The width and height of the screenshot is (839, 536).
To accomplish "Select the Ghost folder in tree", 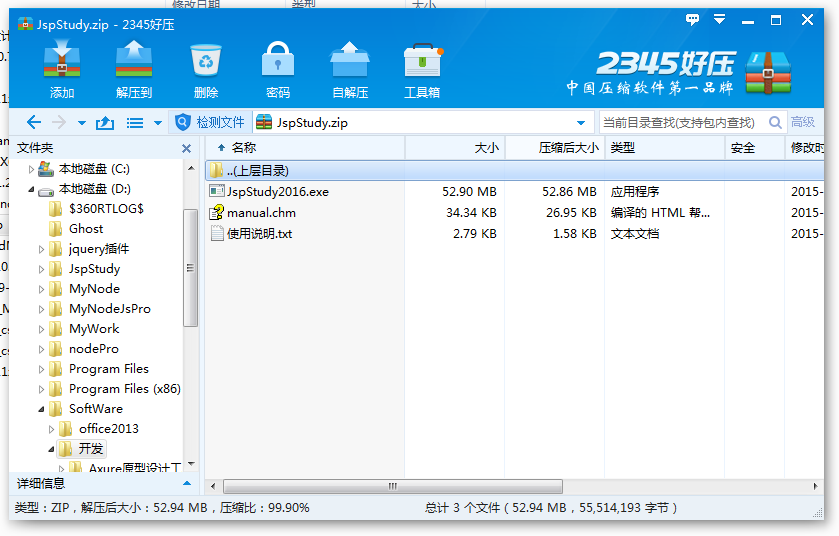I will (86, 228).
